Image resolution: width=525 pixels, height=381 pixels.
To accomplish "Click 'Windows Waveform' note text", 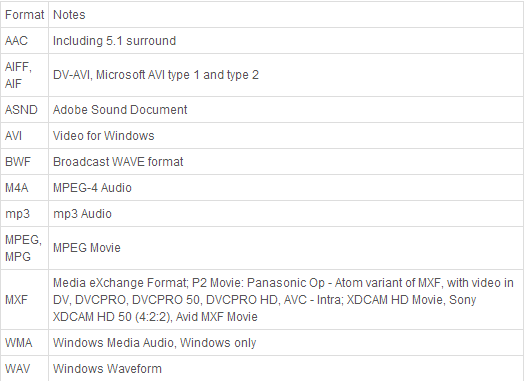I will coord(107,369).
